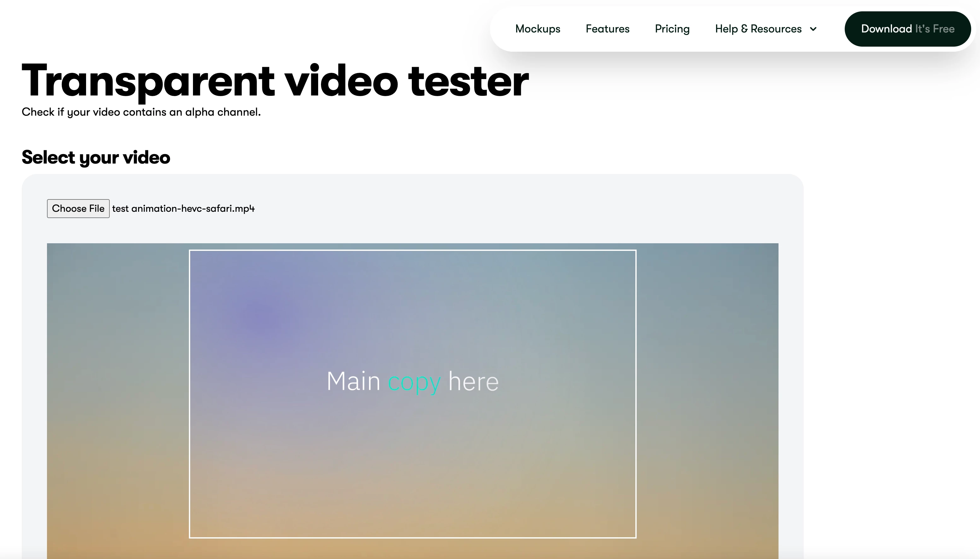Click the Choose File button
Image resolution: width=980 pixels, height=559 pixels.
coord(78,209)
